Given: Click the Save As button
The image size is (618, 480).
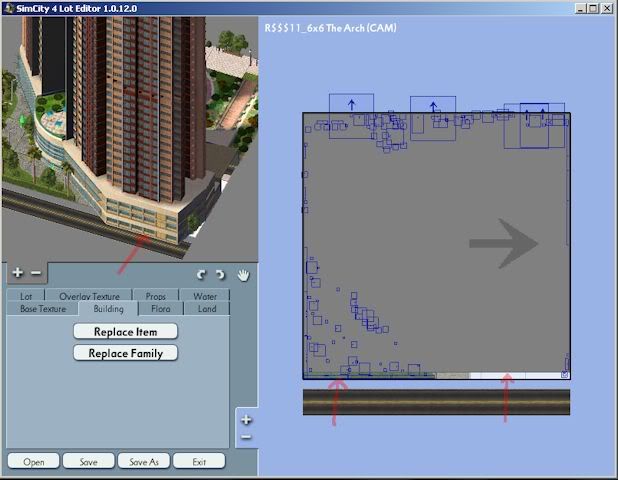Looking at the screenshot, I should point(144,461).
